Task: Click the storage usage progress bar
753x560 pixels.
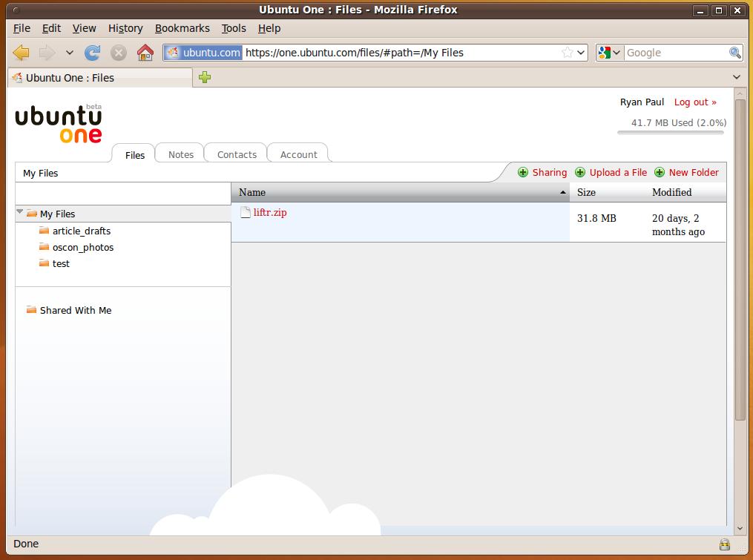Action: 671,133
